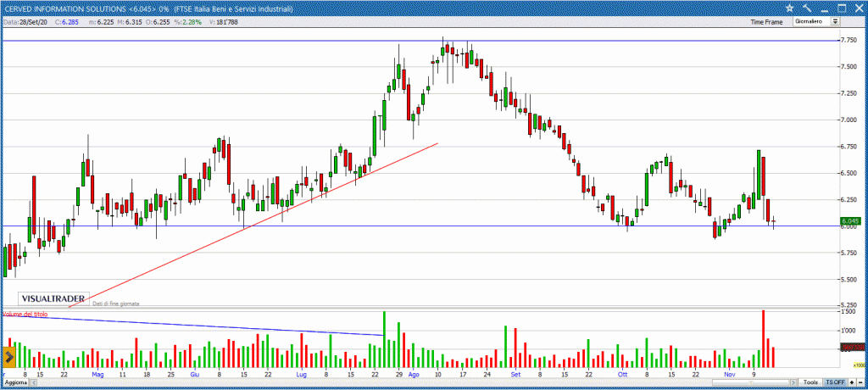The width and height of the screenshot is (868, 390).
Task: Click the Time Frame dropdown arrow
Action: point(835,21)
